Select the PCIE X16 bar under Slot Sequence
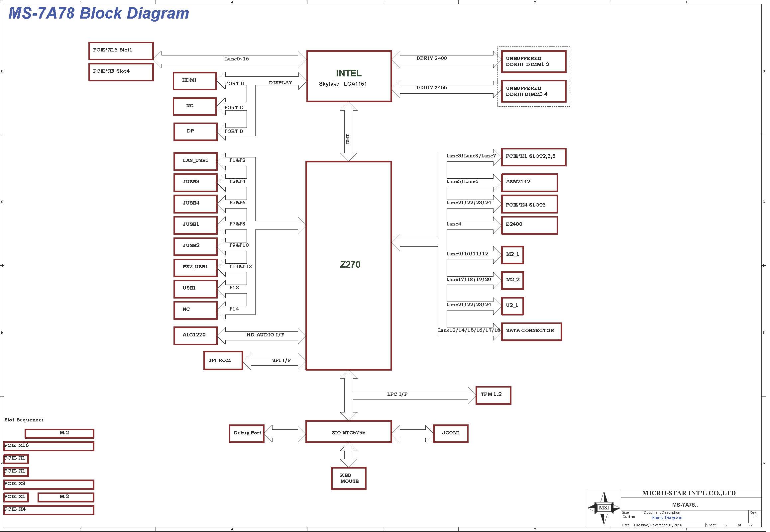The width and height of the screenshot is (770, 532). [x=49, y=447]
